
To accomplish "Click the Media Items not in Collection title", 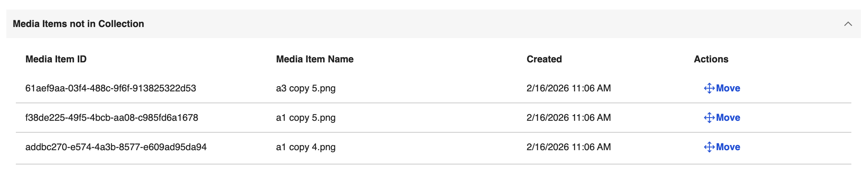I will (x=78, y=24).
